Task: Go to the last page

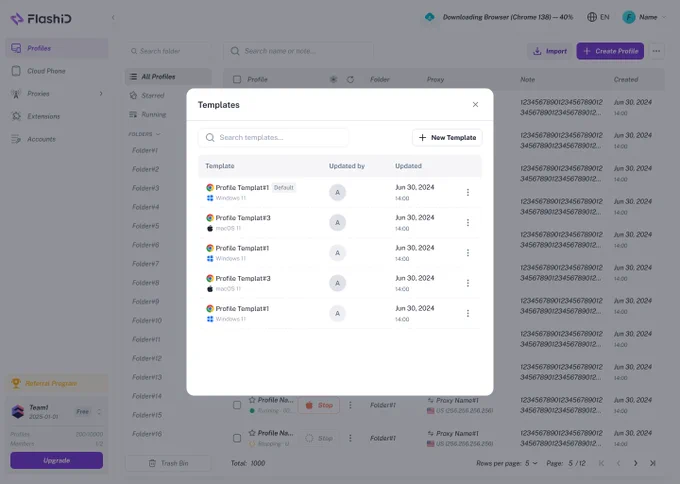Action: pos(652,463)
